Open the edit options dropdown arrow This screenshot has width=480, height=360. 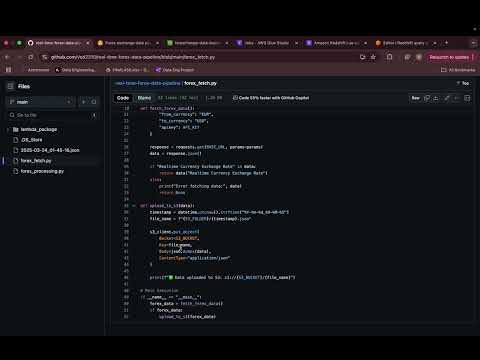coord(456,98)
